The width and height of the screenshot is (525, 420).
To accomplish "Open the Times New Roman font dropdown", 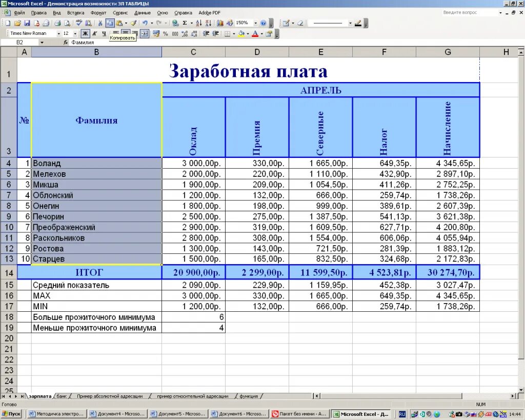I will (x=58, y=33).
